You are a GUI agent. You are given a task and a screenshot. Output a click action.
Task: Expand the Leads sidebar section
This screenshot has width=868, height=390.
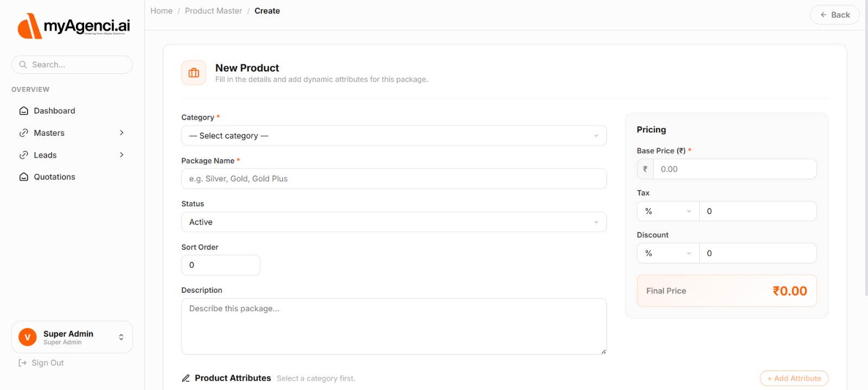72,155
